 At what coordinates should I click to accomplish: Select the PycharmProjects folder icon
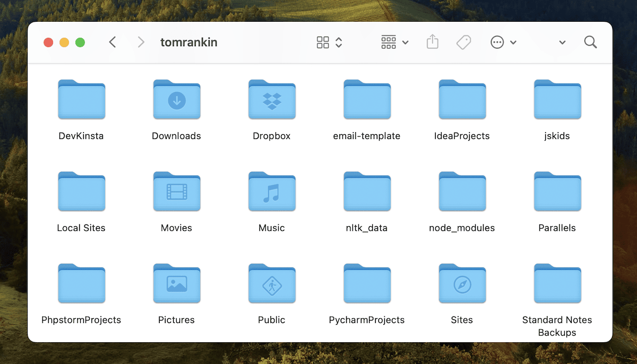pyautogui.click(x=367, y=283)
